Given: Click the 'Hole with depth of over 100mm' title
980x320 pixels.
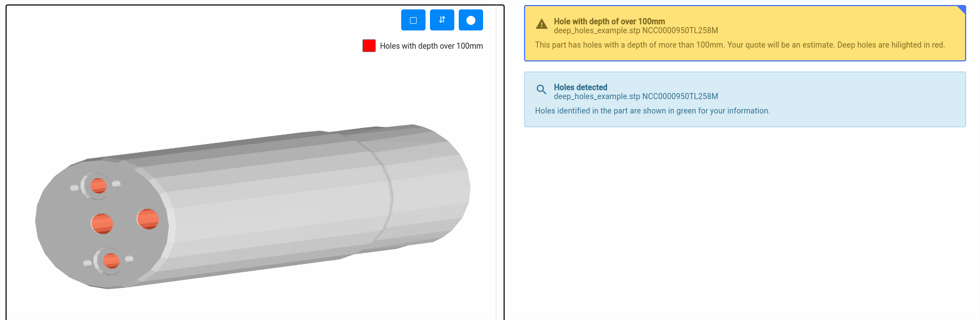Looking at the screenshot, I should click(609, 22).
